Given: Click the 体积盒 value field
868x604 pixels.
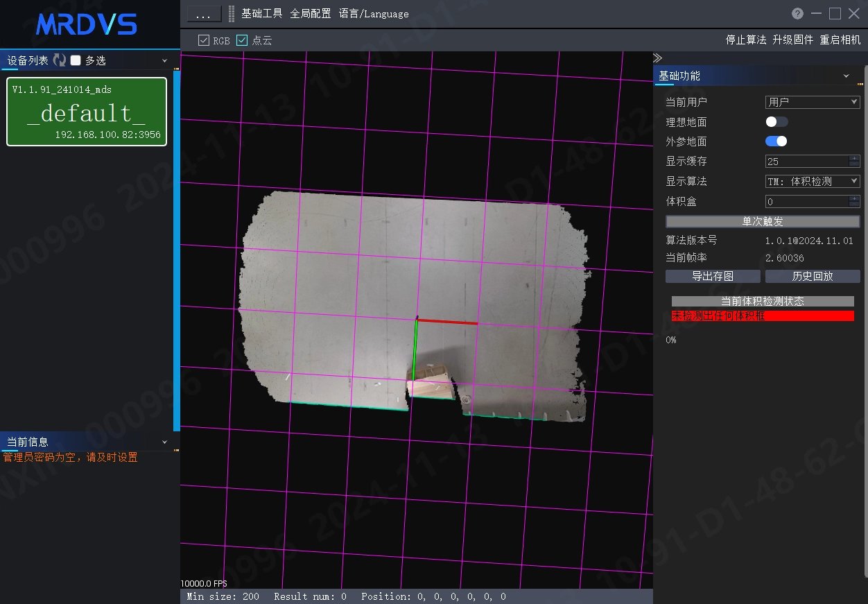Looking at the screenshot, I should tap(808, 202).
